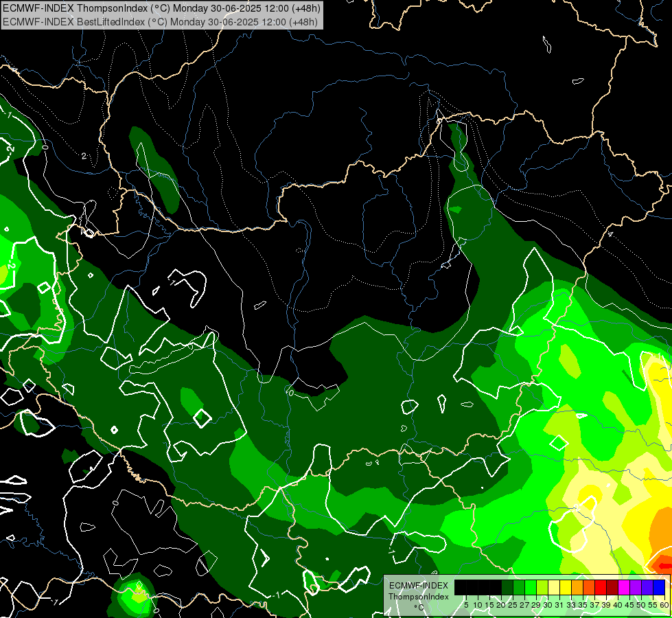Select the blue 55-60 legend swatch
This screenshot has height=618, width=672.
click(659, 587)
